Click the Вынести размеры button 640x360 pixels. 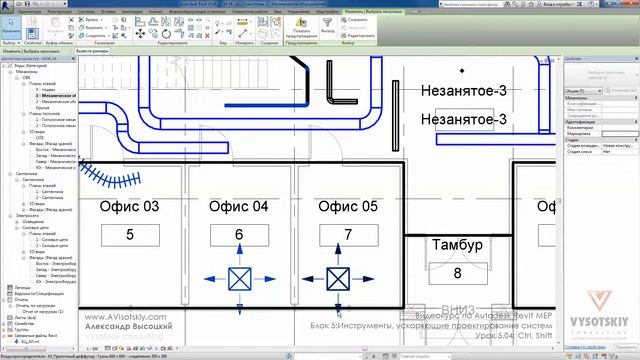click(x=92, y=51)
